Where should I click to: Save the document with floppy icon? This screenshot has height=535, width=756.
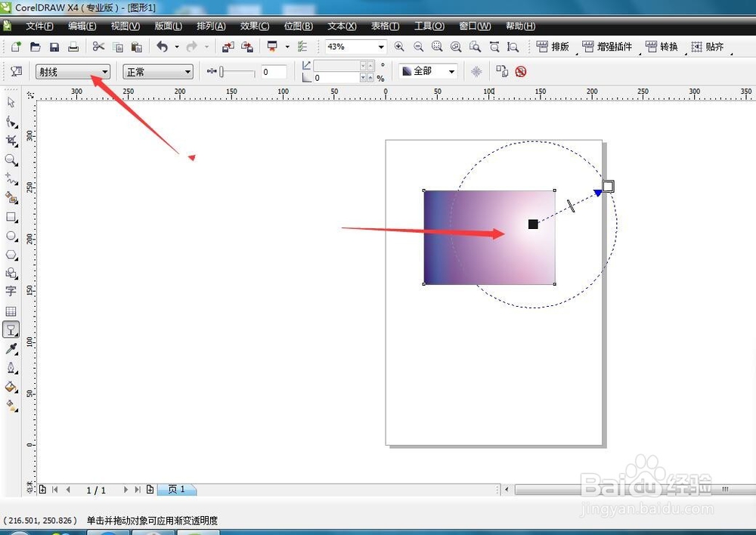pyautogui.click(x=54, y=47)
